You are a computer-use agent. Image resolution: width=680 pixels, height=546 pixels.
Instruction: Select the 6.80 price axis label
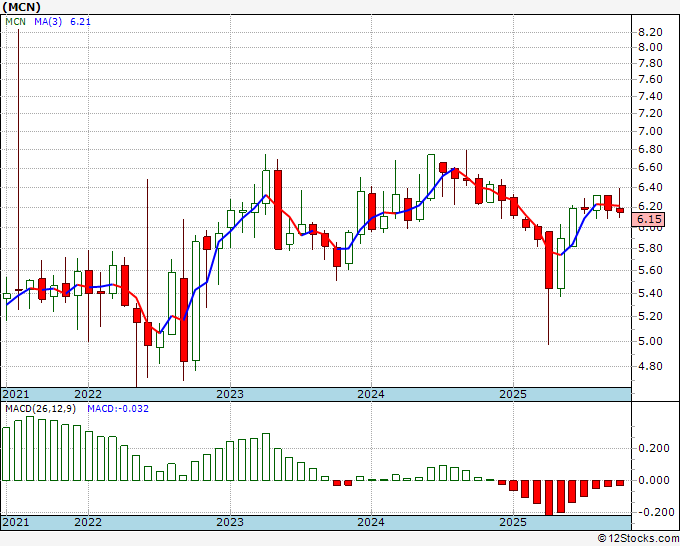click(650, 150)
